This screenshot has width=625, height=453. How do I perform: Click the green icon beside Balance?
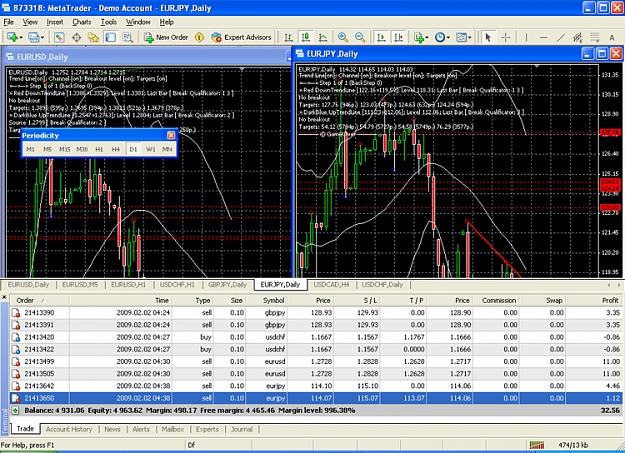(x=15, y=410)
